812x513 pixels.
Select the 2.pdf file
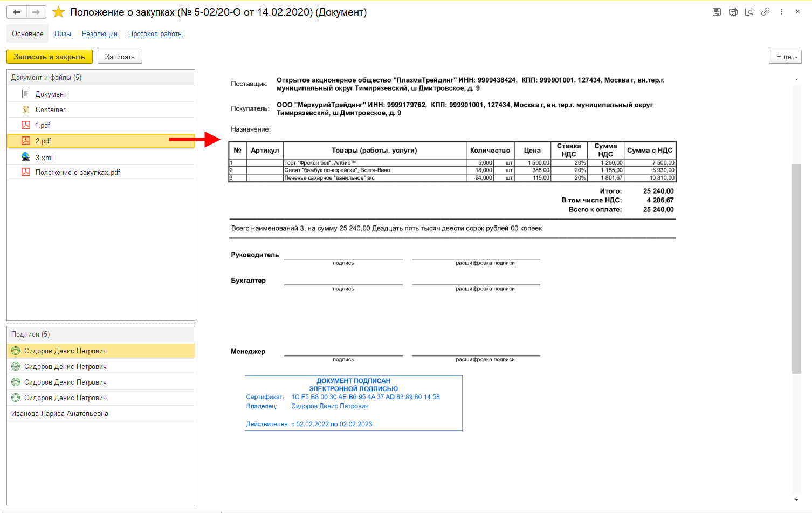(x=101, y=141)
